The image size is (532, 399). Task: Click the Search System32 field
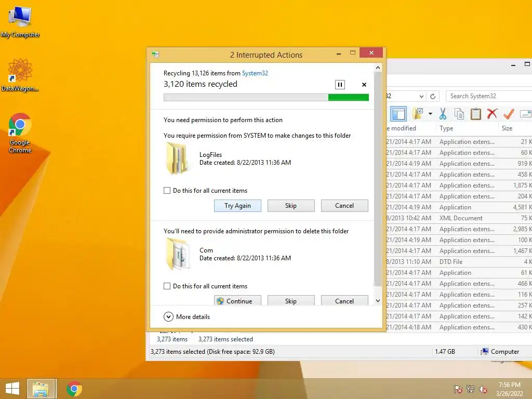(488, 96)
